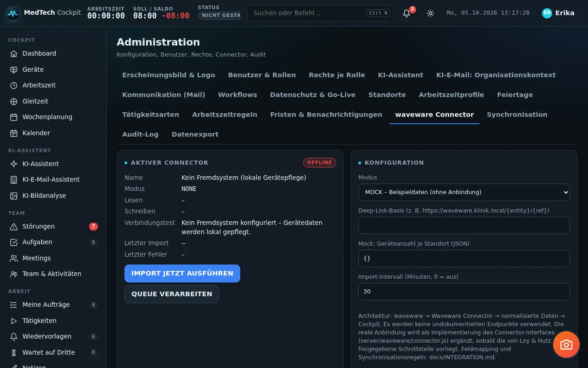588x368 pixels.
Task: Open Team & Aktivitäten sidebar link
Action: tap(53, 274)
